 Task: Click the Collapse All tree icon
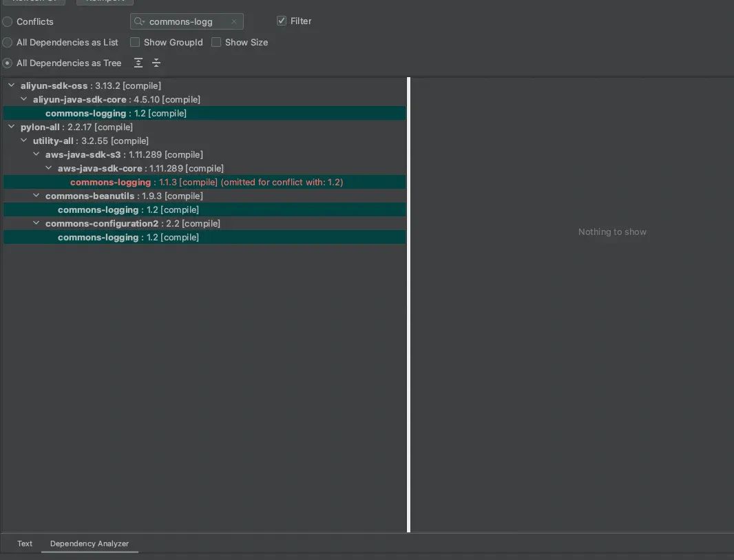[x=156, y=63]
